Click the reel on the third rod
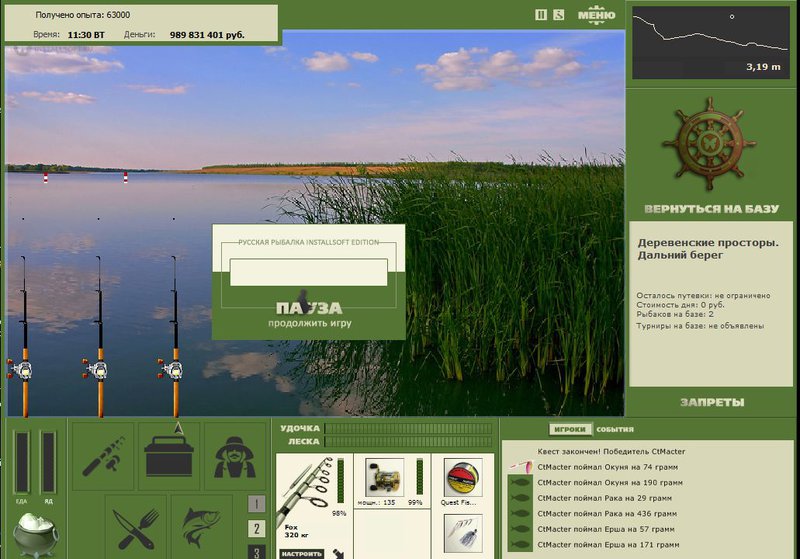Screen dimensions: 800x559 [x=171, y=370]
